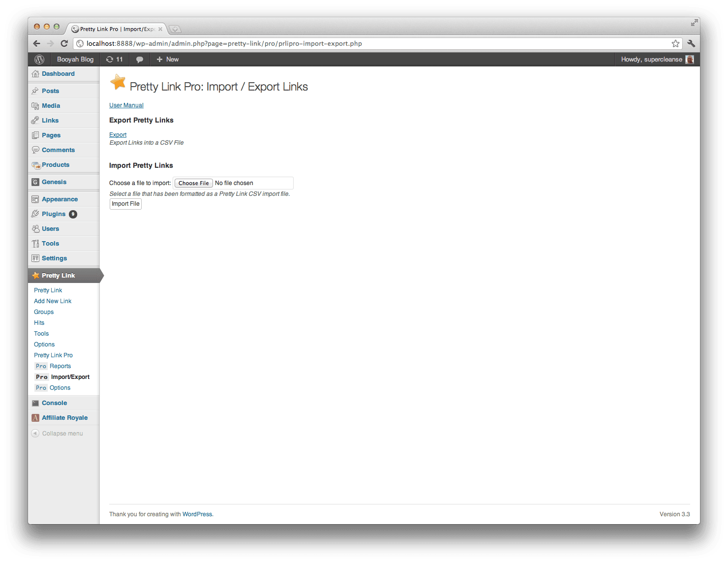Screen dimensions: 728x563
Task: Open a new browser tab
Action: (x=175, y=29)
